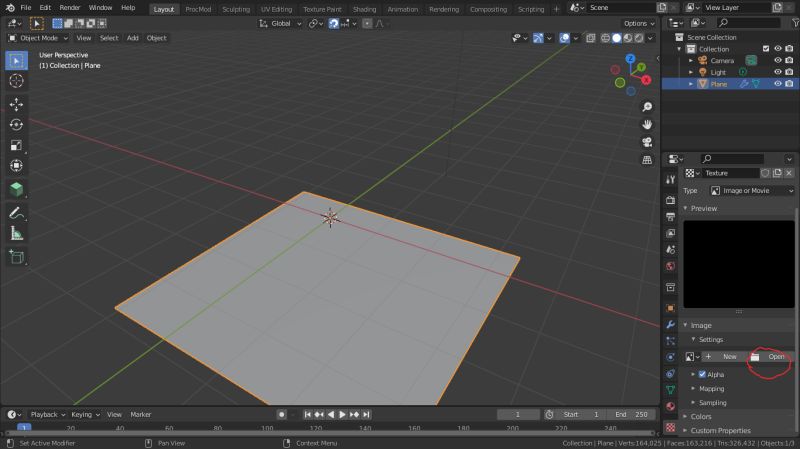Viewport: 800px width, 449px height.
Task: Open the Options dropdown
Action: tap(639, 23)
